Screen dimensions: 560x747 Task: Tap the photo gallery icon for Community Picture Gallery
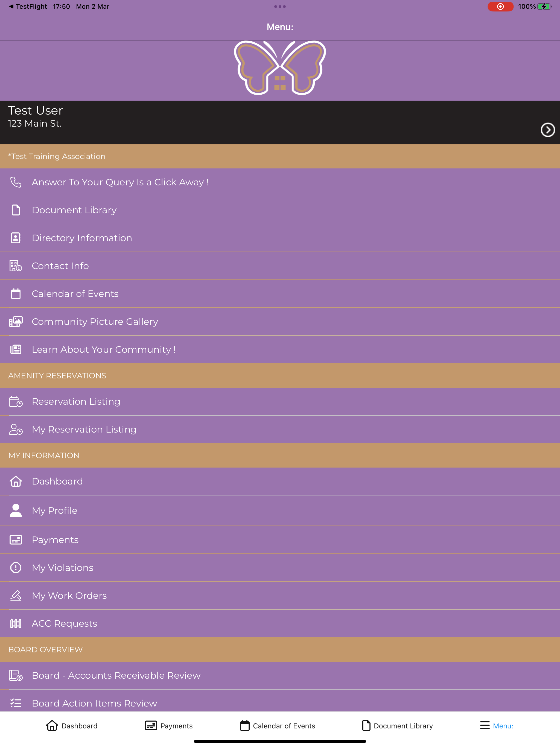point(16,322)
